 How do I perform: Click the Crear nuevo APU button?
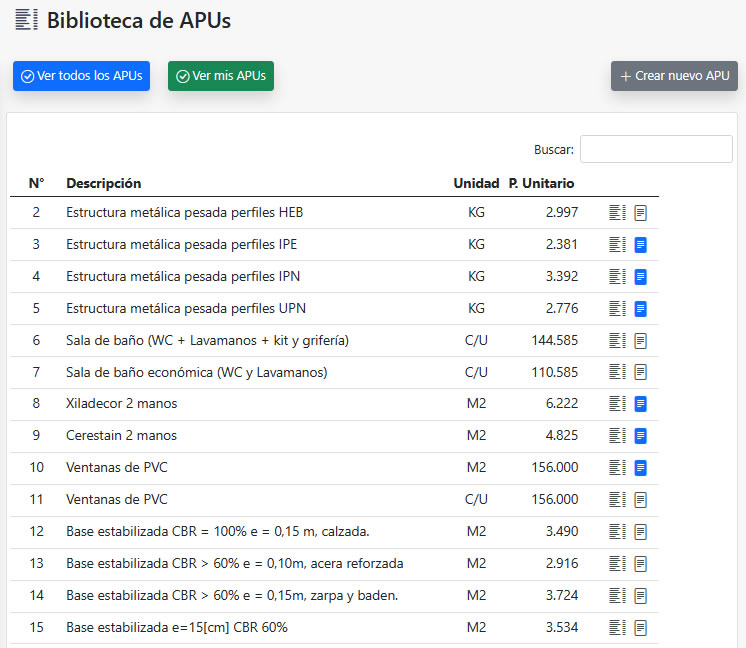click(674, 76)
